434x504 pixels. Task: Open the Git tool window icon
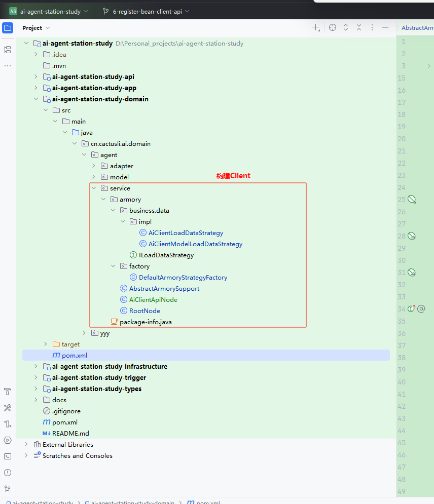[x=8, y=488]
